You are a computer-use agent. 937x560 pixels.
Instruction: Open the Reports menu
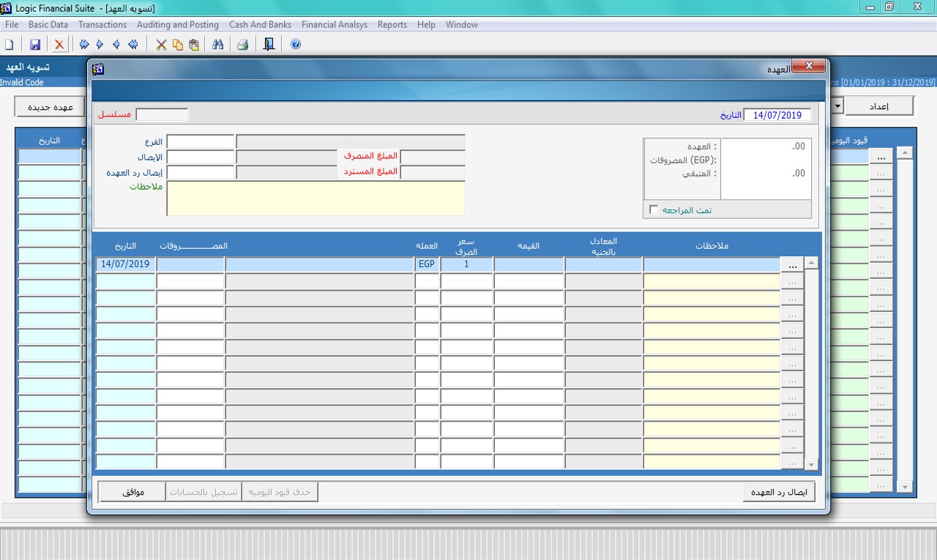pyautogui.click(x=392, y=24)
